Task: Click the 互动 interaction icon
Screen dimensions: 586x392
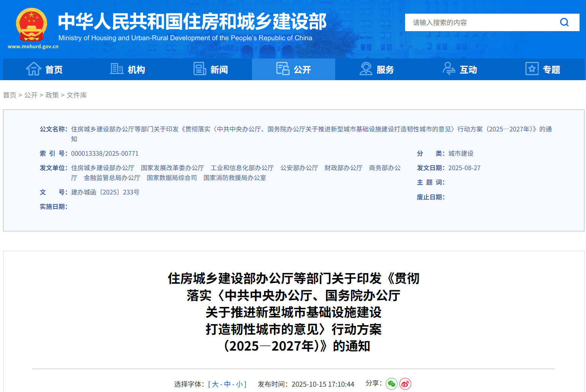Action: [449, 69]
